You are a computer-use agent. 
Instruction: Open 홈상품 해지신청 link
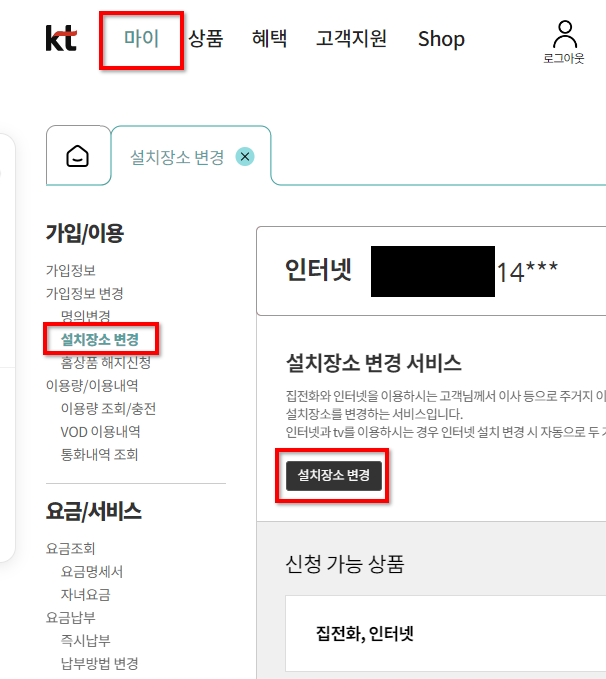click(x=106, y=362)
